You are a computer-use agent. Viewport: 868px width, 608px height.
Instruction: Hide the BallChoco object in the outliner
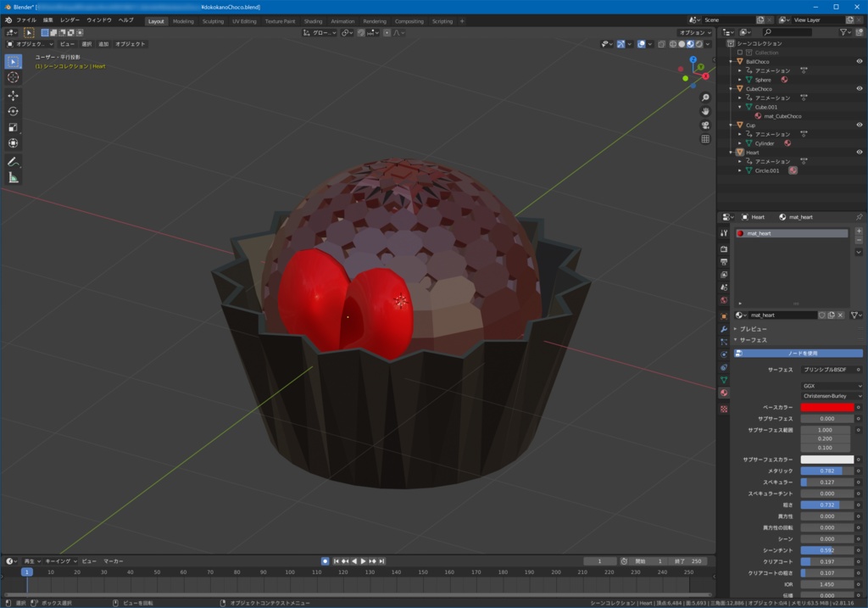tap(860, 62)
